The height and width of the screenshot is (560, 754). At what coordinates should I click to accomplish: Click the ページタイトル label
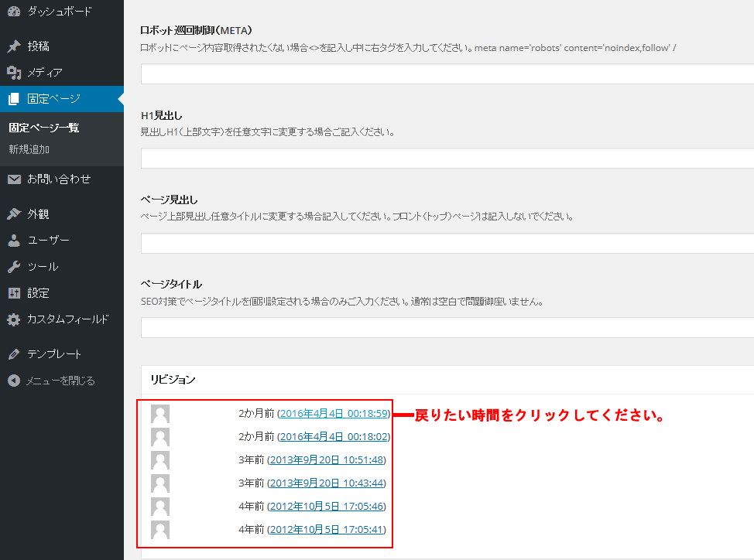coord(171,284)
